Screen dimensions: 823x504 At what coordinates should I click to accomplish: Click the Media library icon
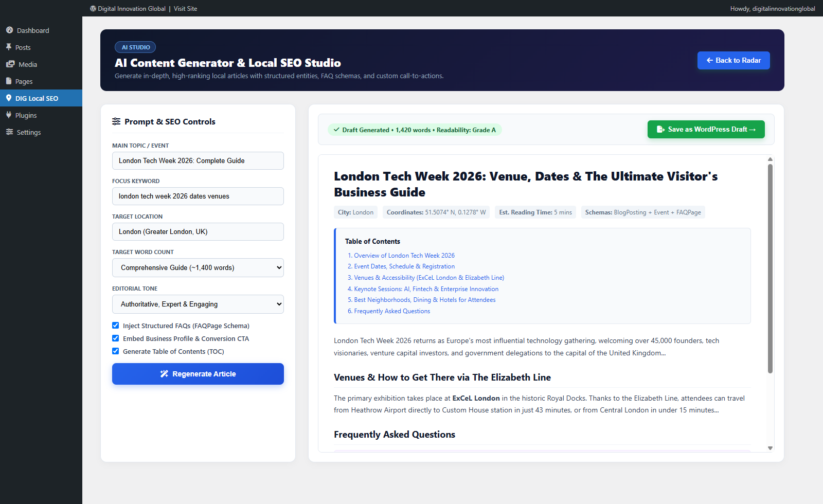[x=10, y=64]
